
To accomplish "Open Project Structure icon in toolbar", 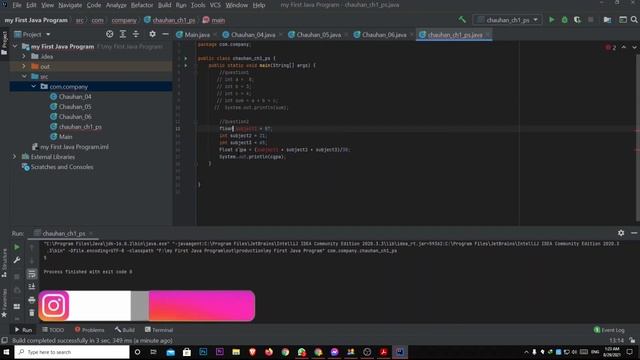I will pos(607,20).
